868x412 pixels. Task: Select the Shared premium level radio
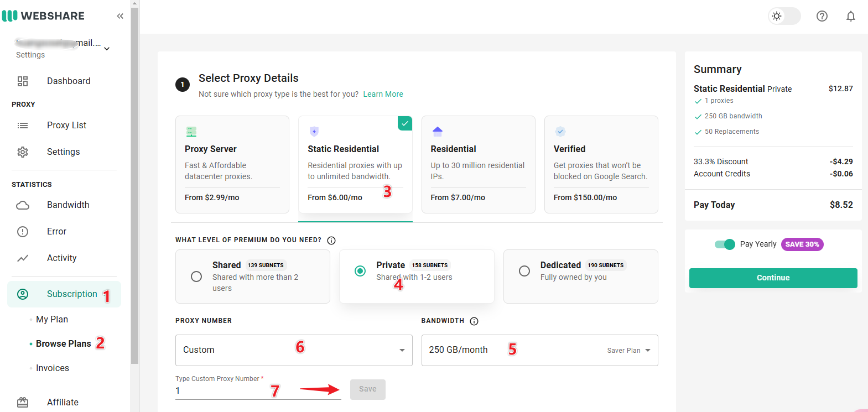coord(196,277)
